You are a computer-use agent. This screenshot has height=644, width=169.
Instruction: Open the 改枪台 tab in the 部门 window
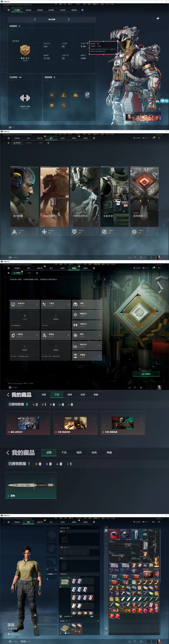click(85, 138)
